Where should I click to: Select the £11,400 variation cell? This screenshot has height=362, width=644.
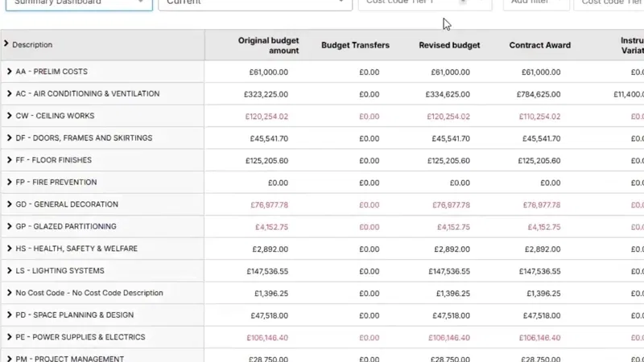(x=629, y=94)
